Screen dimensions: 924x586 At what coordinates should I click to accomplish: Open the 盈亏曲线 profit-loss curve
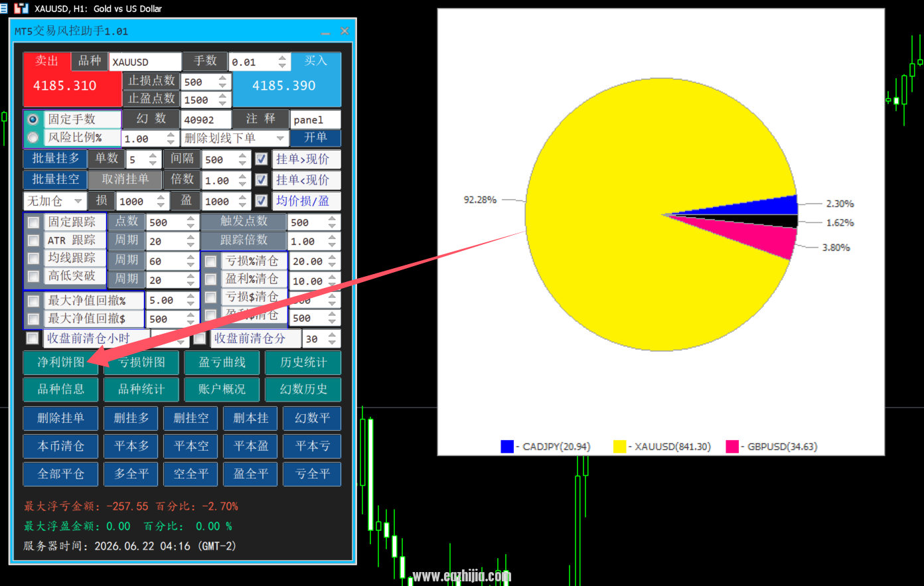[222, 362]
